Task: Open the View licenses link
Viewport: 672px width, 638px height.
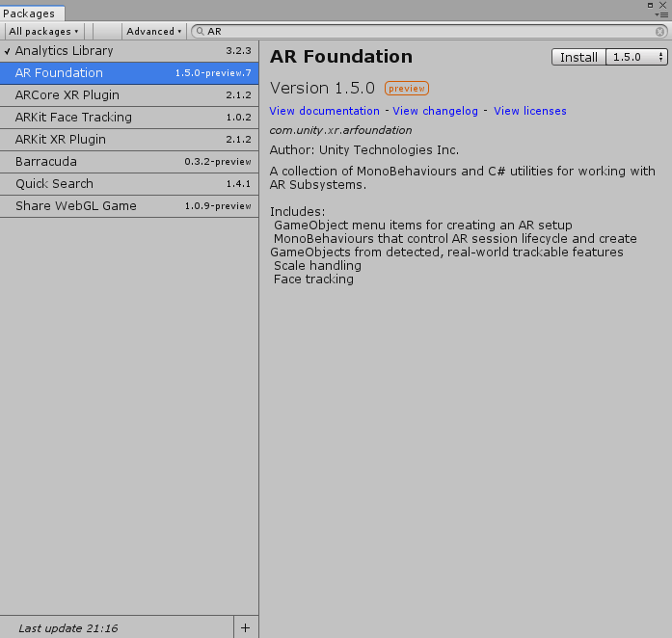Action: click(x=529, y=111)
